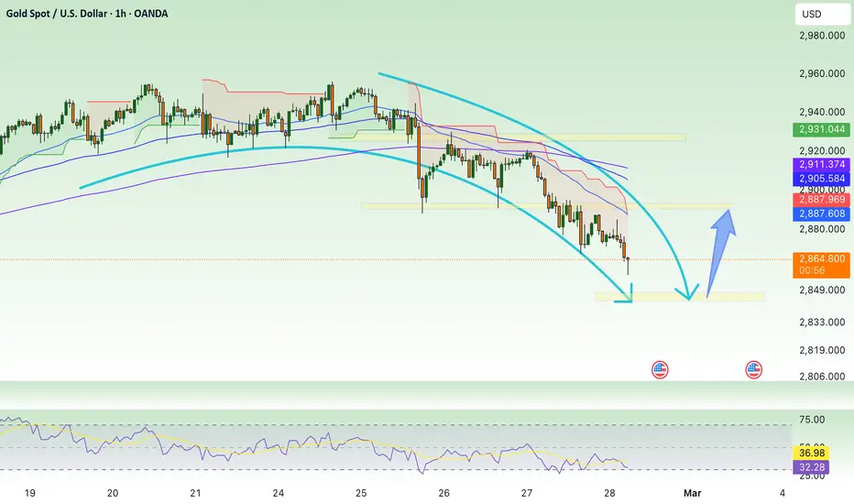854x504 pixels.
Task: Click the date label 21 on time axis
Action: click(x=195, y=493)
